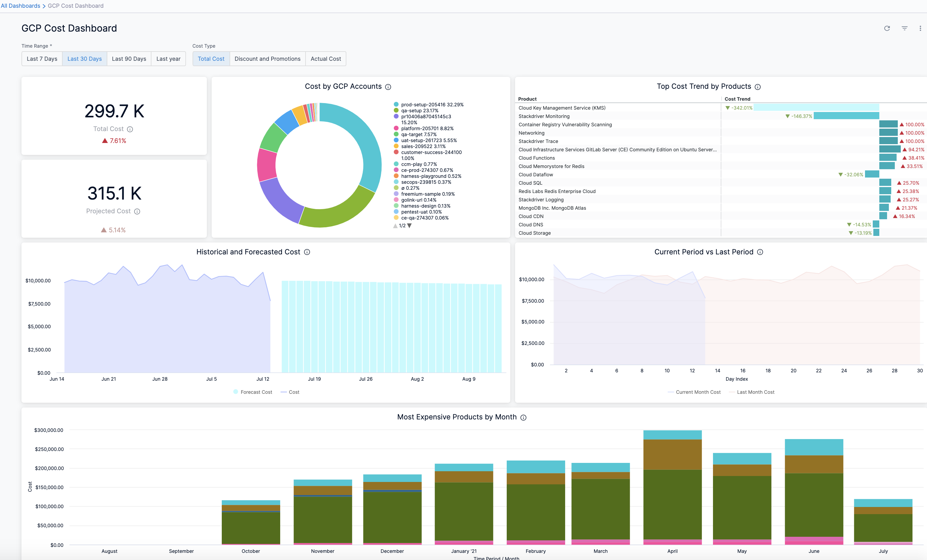Click info icon beside Current Period vs Last Period
The image size is (927, 560).
[759, 252]
